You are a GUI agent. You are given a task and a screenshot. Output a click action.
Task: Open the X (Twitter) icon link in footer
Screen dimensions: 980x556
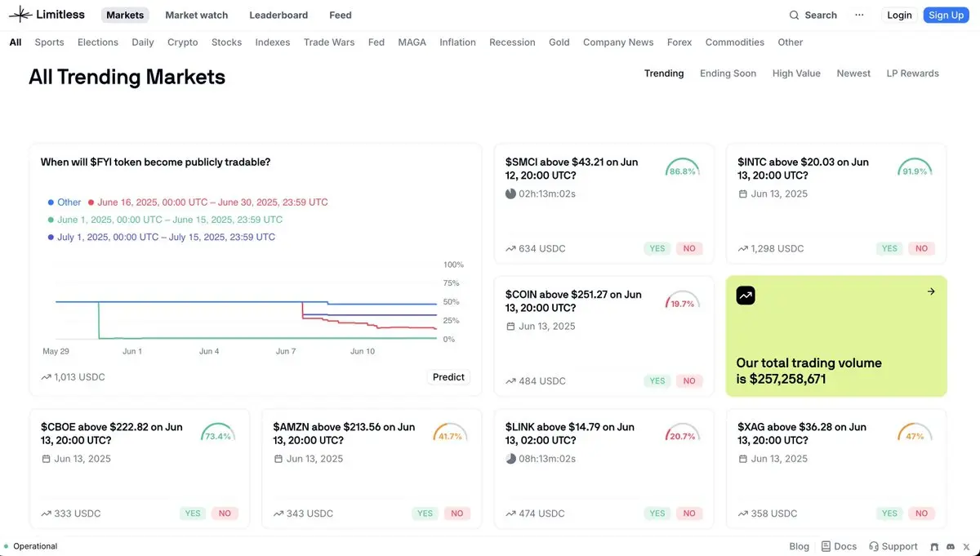[x=965, y=546]
